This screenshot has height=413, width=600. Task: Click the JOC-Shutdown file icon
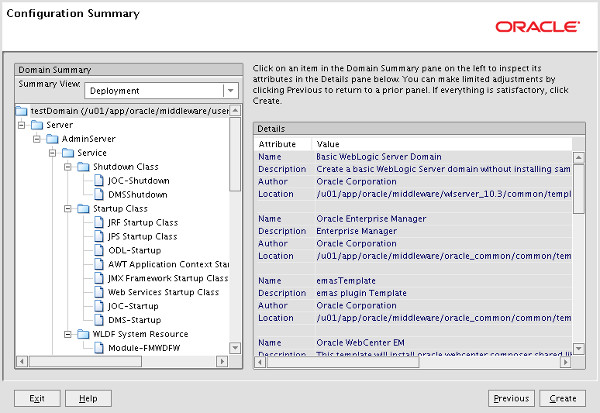(x=99, y=181)
